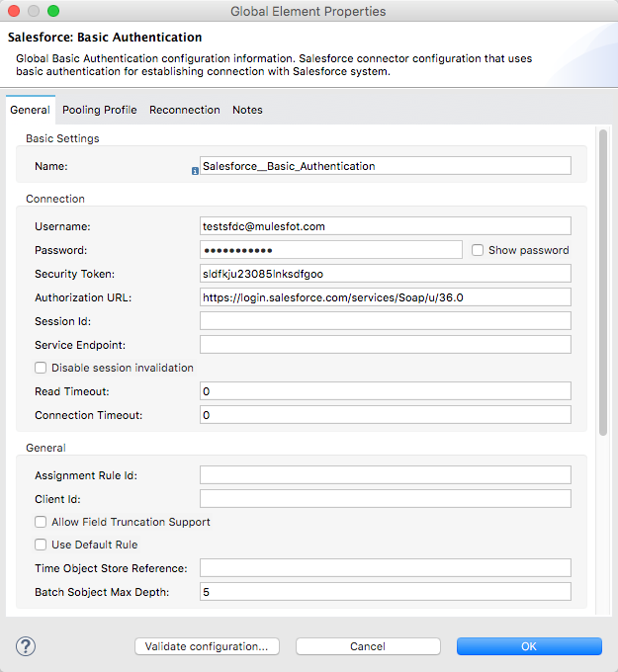Focus the Client Id field

385,499
